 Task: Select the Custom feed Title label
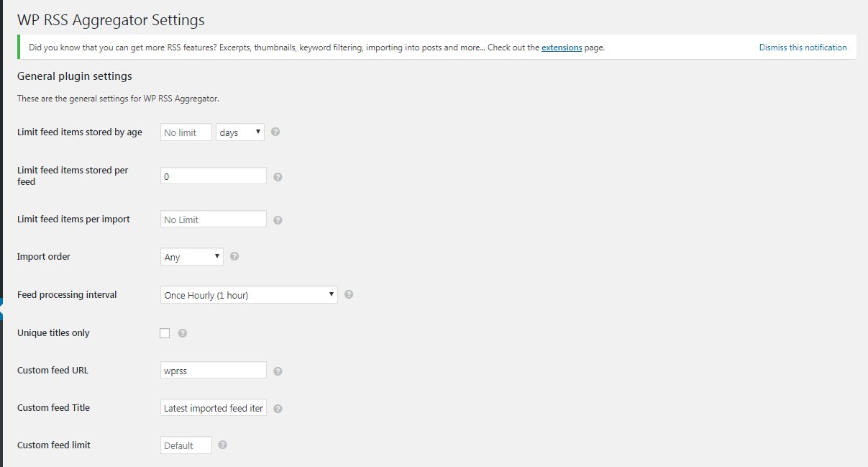click(x=53, y=407)
